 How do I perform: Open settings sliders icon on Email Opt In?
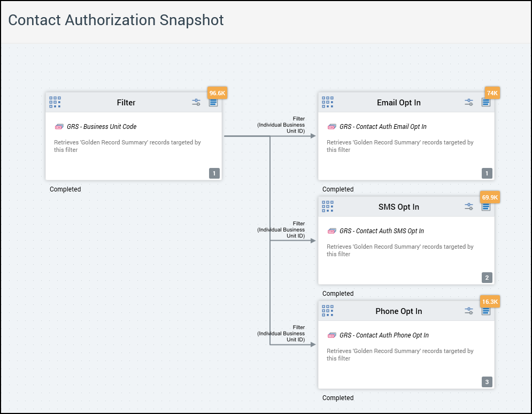[469, 102]
